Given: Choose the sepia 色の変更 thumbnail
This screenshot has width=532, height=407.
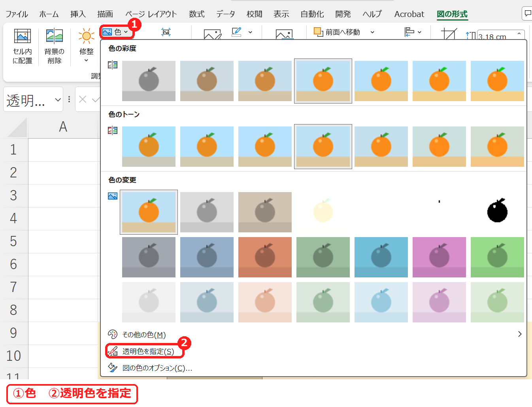Looking at the screenshot, I should click(265, 212).
